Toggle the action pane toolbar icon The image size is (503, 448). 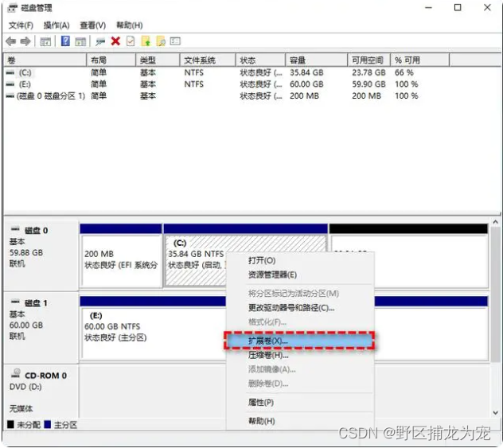[80, 41]
